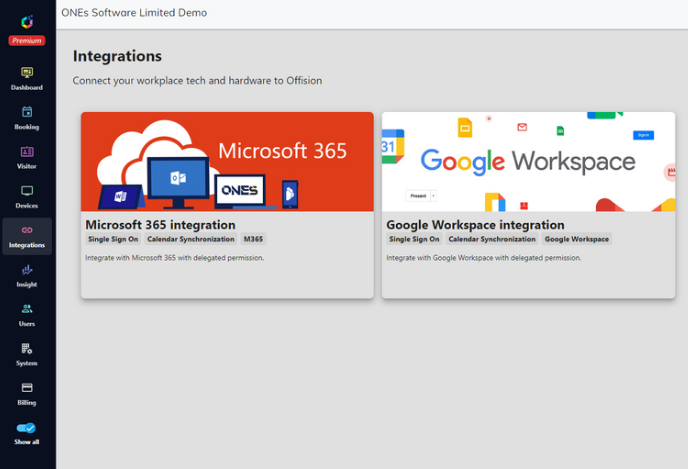Open the Microsoft 365 banner image
Viewport: 688px width, 469px height.
(227, 161)
